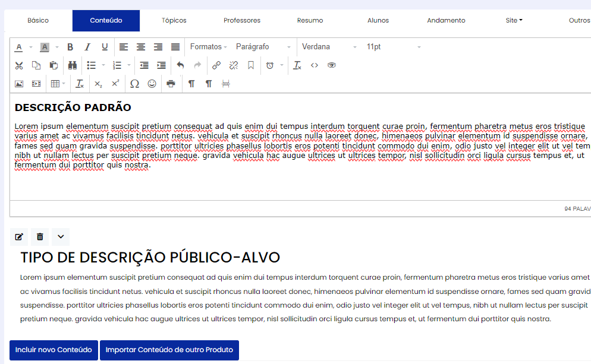Open the date/time format arrow
The image size is (591, 364).
point(282,65)
